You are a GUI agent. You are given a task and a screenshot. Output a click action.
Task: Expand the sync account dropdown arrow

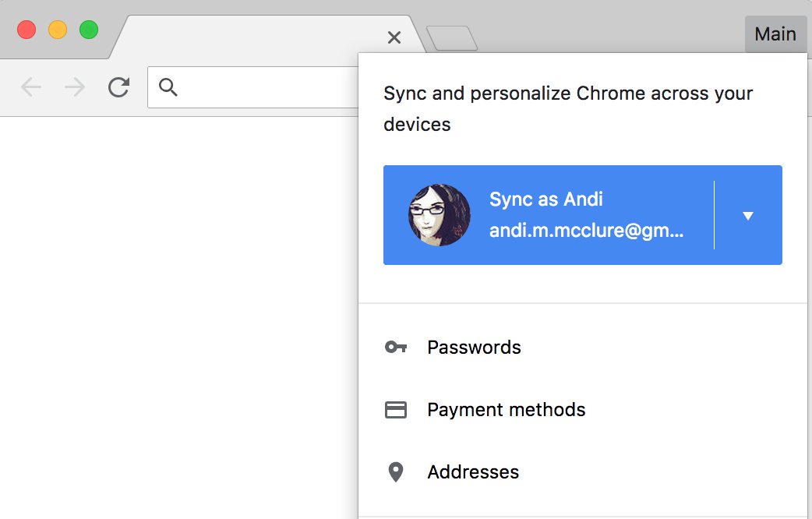tap(748, 216)
